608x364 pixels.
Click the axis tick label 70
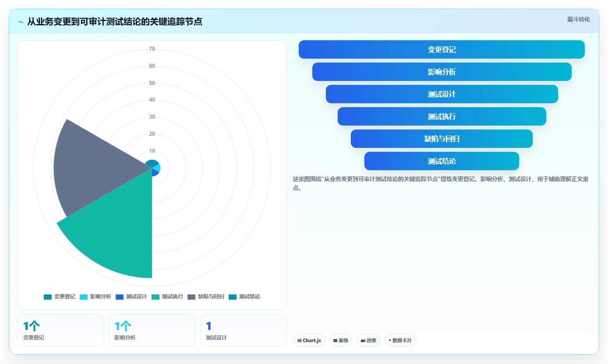(x=152, y=49)
